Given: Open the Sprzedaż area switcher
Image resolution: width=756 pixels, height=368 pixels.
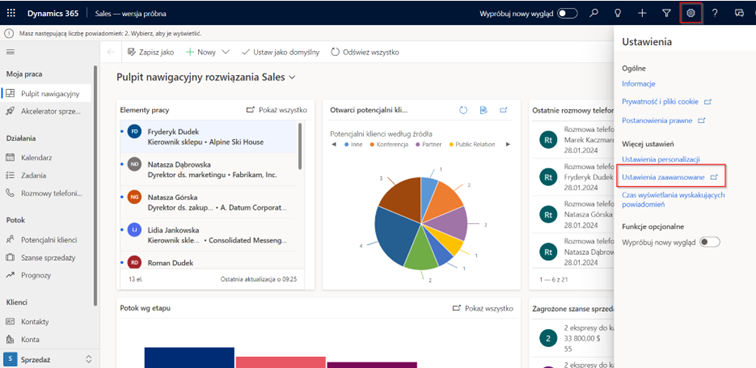Looking at the screenshot, I should click(48, 359).
